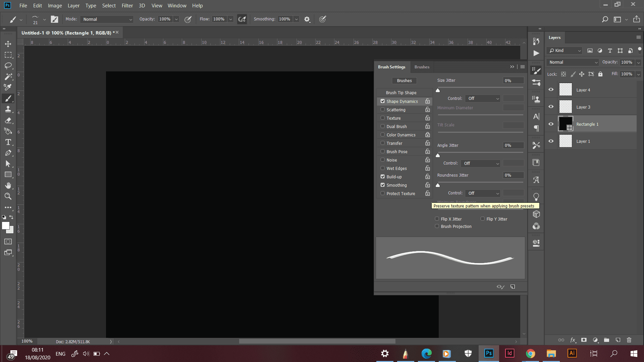
Task: Select the Zoom tool
Action: coord(8,196)
